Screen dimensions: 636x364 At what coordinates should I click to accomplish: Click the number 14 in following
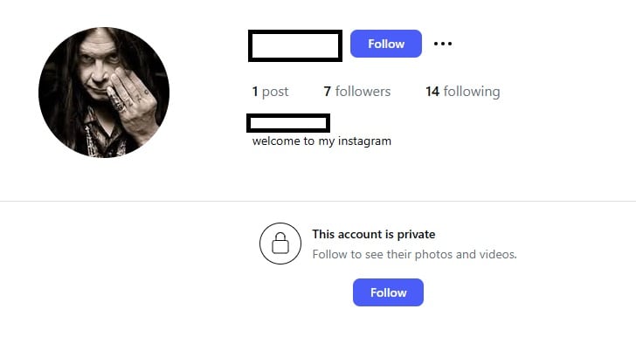coord(432,92)
